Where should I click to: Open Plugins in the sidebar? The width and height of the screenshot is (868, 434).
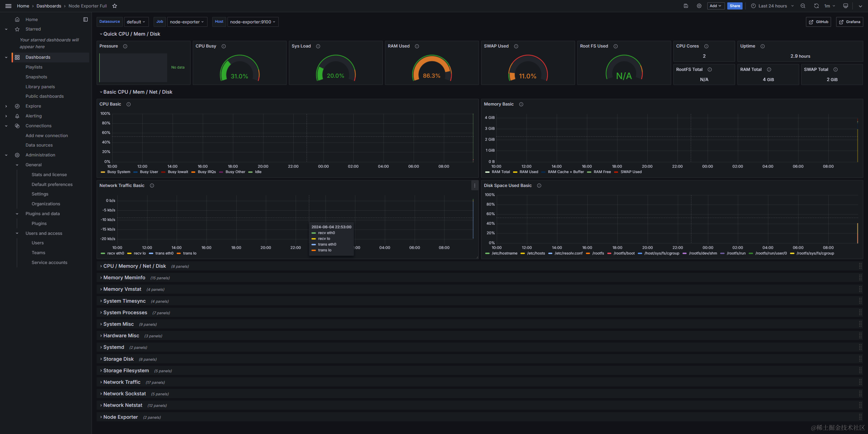pyautogui.click(x=39, y=224)
